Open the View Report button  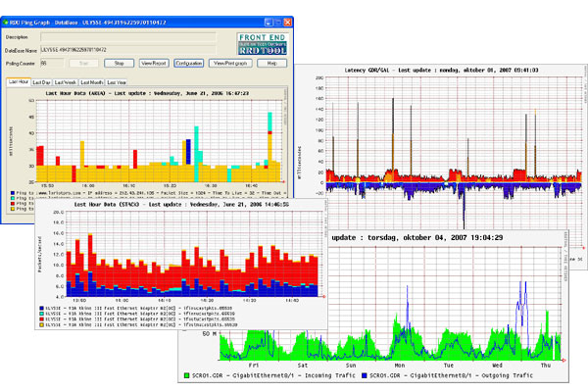click(x=153, y=63)
